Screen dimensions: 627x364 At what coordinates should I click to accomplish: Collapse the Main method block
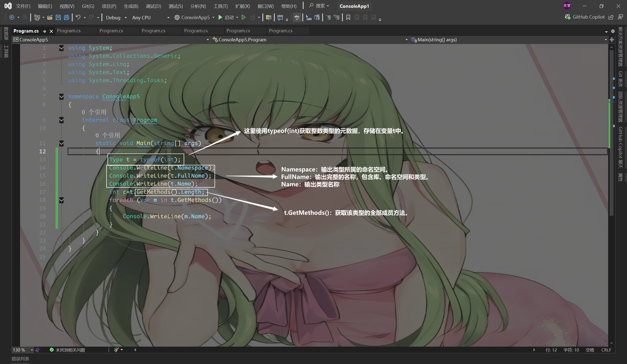[x=61, y=143]
